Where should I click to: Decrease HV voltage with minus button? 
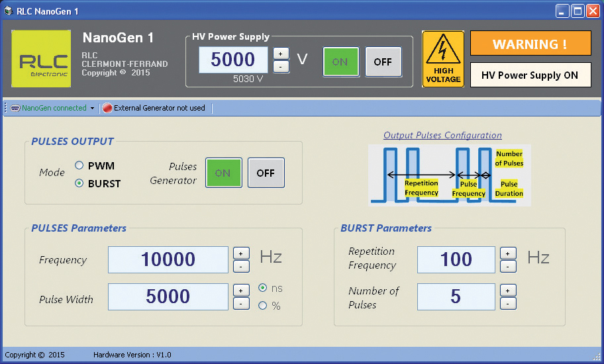click(281, 67)
